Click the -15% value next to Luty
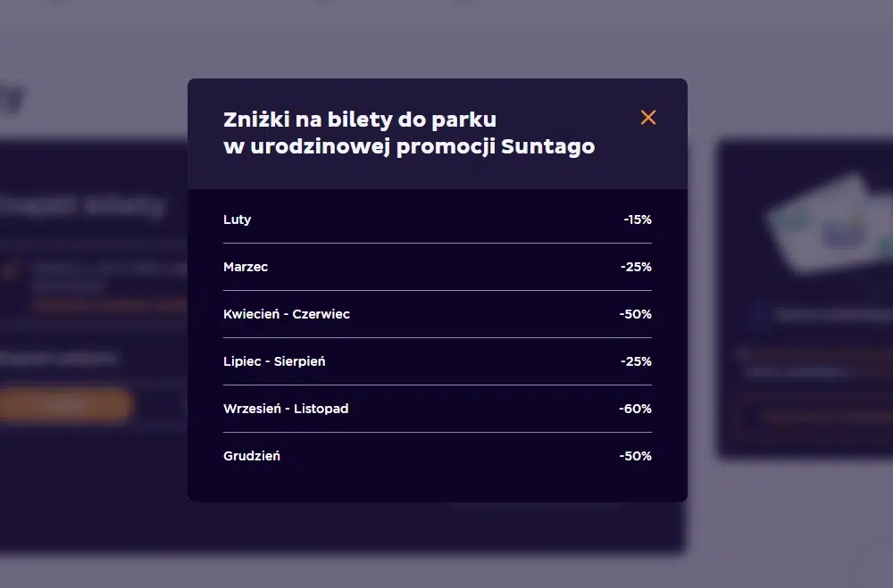The height and width of the screenshot is (588, 893). point(638,219)
